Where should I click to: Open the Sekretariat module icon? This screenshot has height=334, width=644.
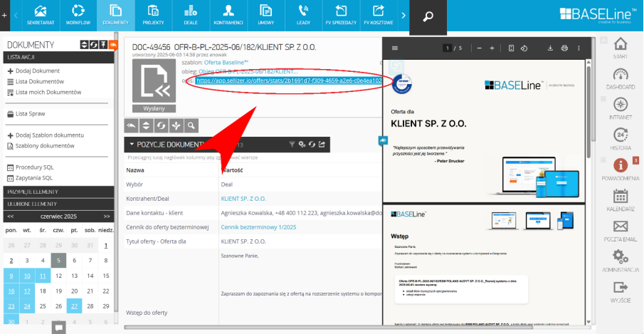coord(41,14)
